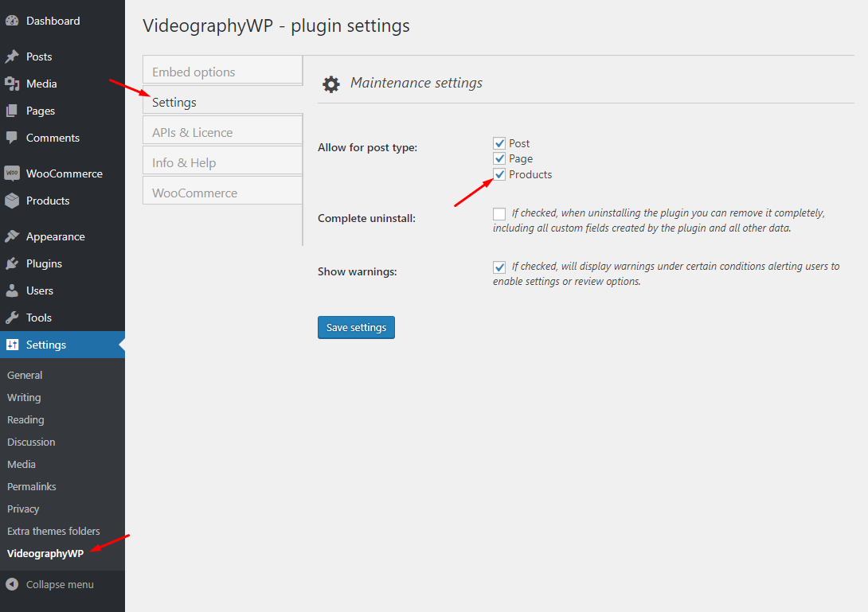Click the Media library icon
Image resolution: width=868 pixels, height=612 pixels.
[x=12, y=84]
